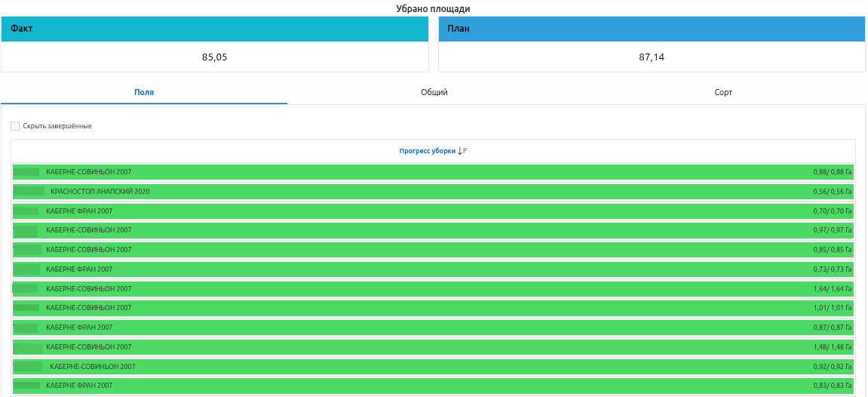Click the Скрыть завершённые label text

[57, 126]
